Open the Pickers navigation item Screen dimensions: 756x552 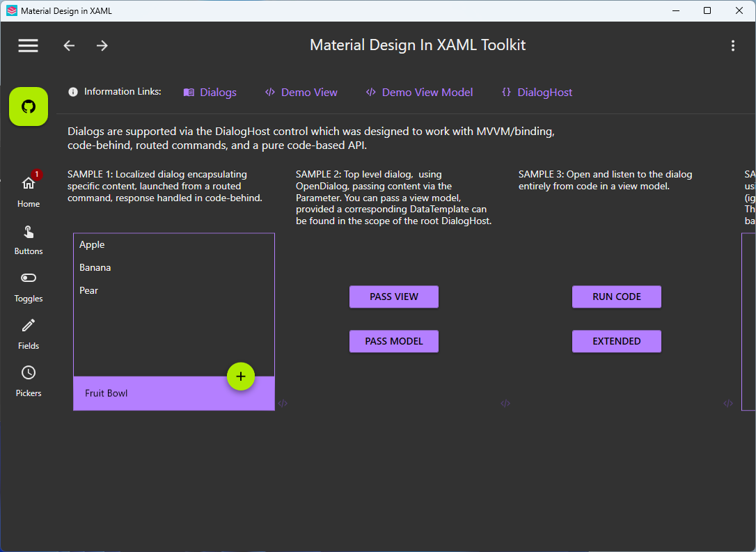[29, 381]
